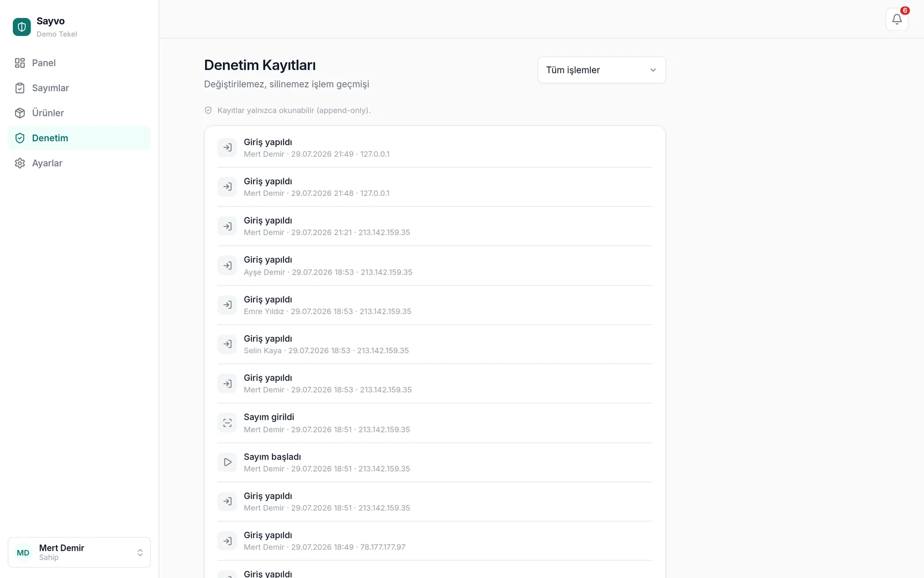The height and width of the screenshot is (578, 924).
Task: Click the Ayarlar gear icon
Action: point(20,163)
